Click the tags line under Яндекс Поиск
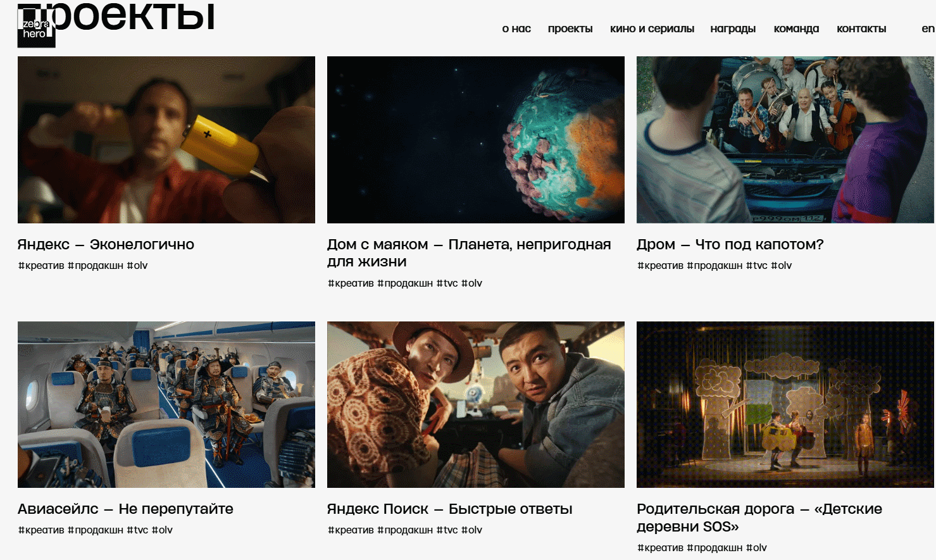Image resolution: width=936 pixels, height=560 pixels. 405,530
